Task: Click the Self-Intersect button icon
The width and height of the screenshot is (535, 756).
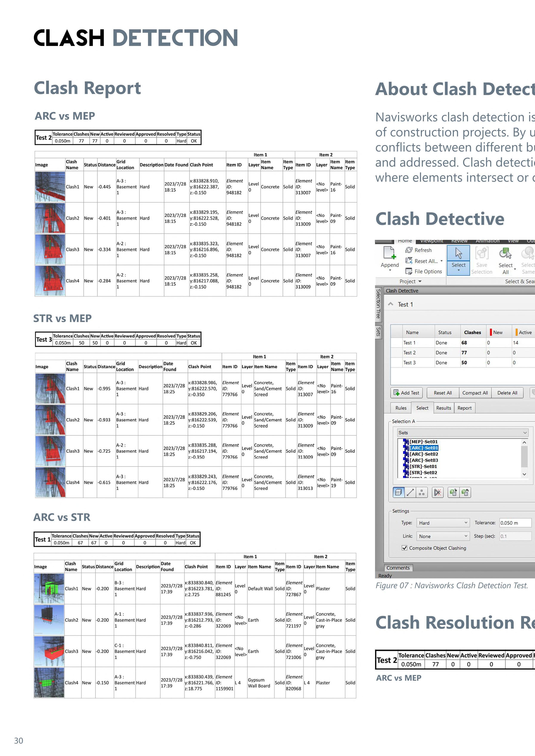Action: pyautogui.click(x=437, y=492)
